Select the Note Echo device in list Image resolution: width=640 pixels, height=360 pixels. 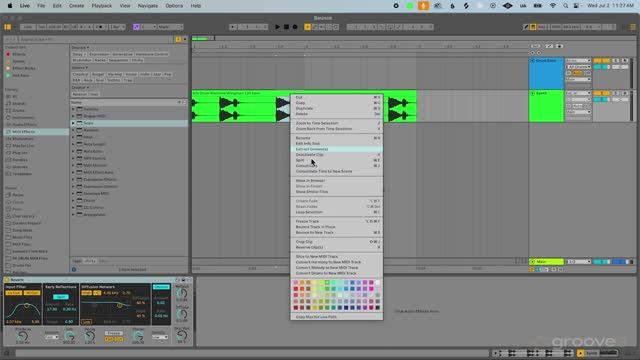click(129, 151)
